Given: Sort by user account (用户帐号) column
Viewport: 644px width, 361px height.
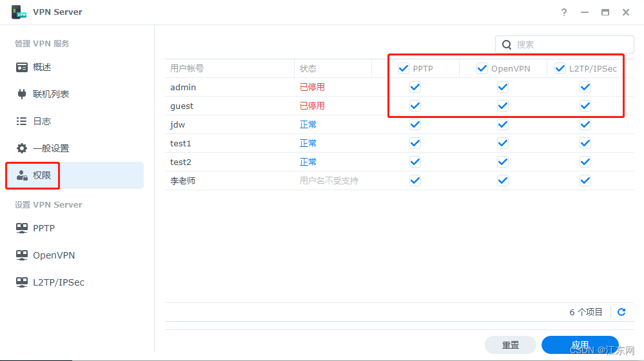Looking at the screenshot, I should [187, 68].
